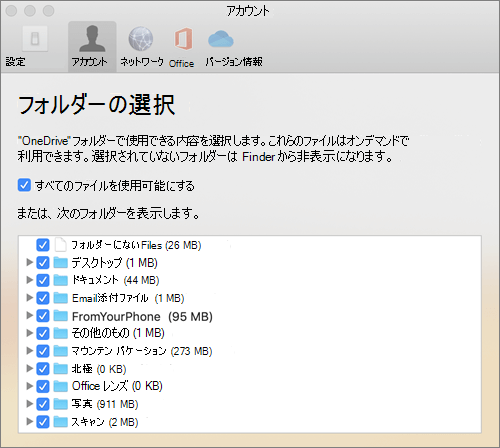This screenshot has height=448, width=500.
Task: Select the FromYourPhone (95 MB) row text
Action: coord(142,316)
